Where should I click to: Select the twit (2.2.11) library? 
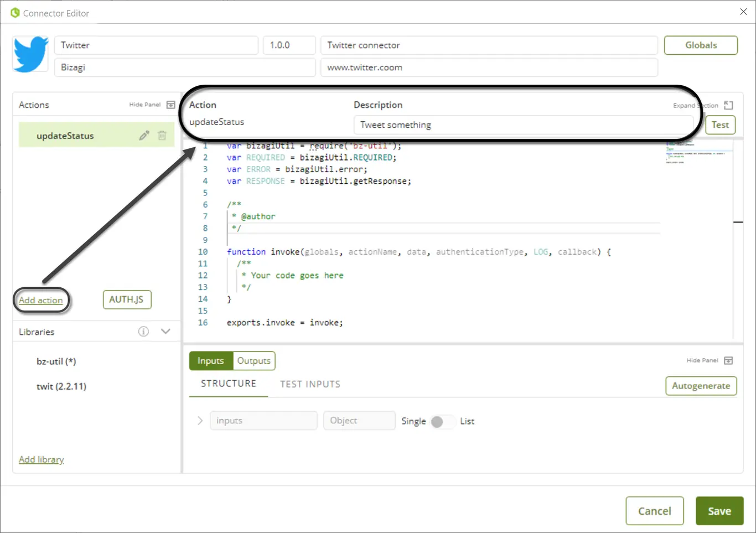(x=61, y=386)
